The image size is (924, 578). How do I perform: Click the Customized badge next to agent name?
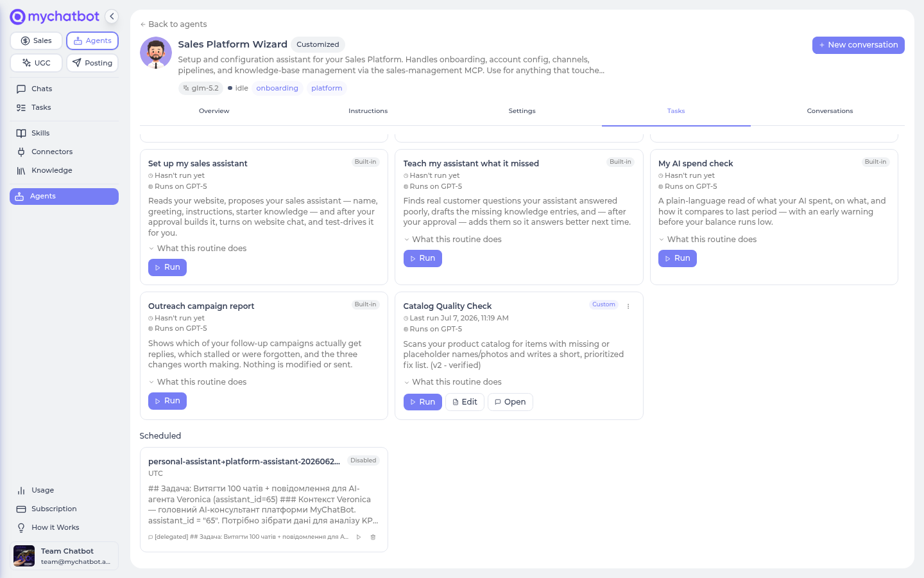pyautogui.click(x=318, y=44)
